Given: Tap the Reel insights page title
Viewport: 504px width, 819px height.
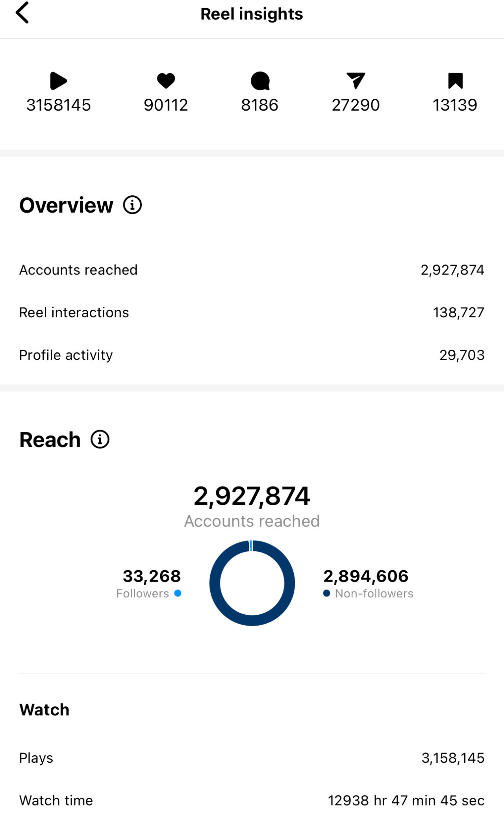Looking at the screenshot, I should tap(252, 14).
